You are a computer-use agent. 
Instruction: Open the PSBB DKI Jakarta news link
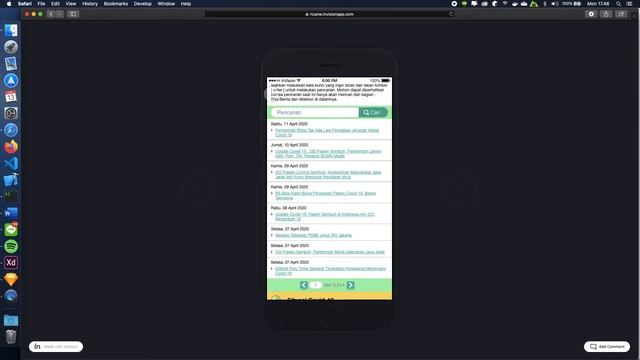tap(313, 235)
